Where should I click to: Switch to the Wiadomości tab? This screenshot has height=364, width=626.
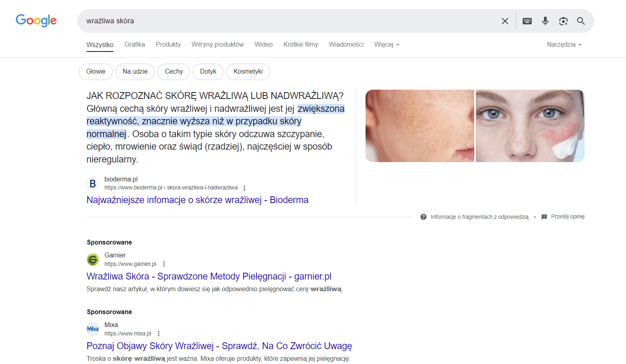point(346,44)
